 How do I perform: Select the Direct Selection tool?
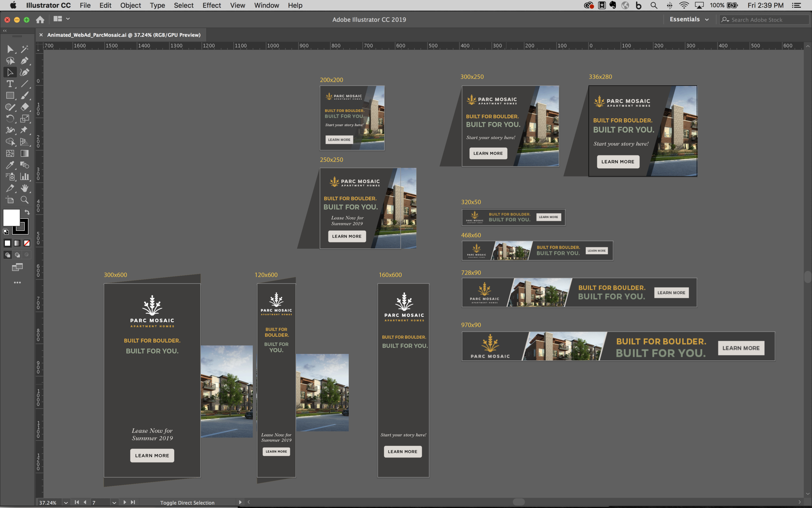[x=10, y=72]
